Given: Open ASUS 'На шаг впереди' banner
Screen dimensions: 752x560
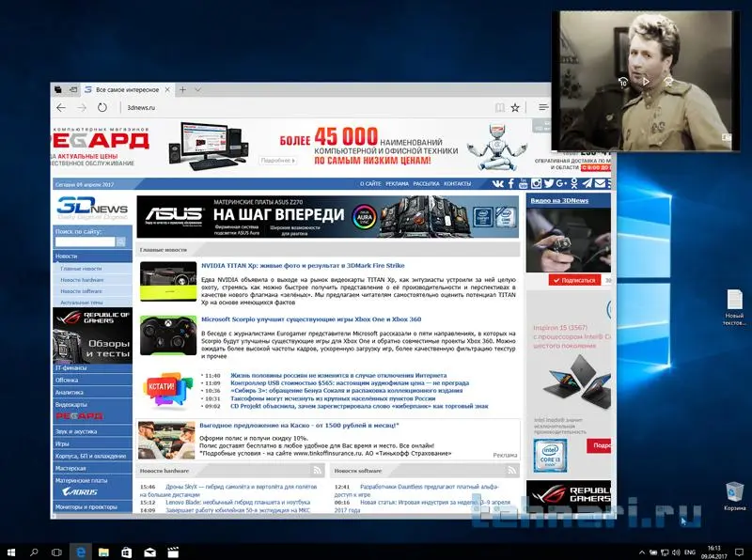Looking at the screenshot, I should 327,217.
